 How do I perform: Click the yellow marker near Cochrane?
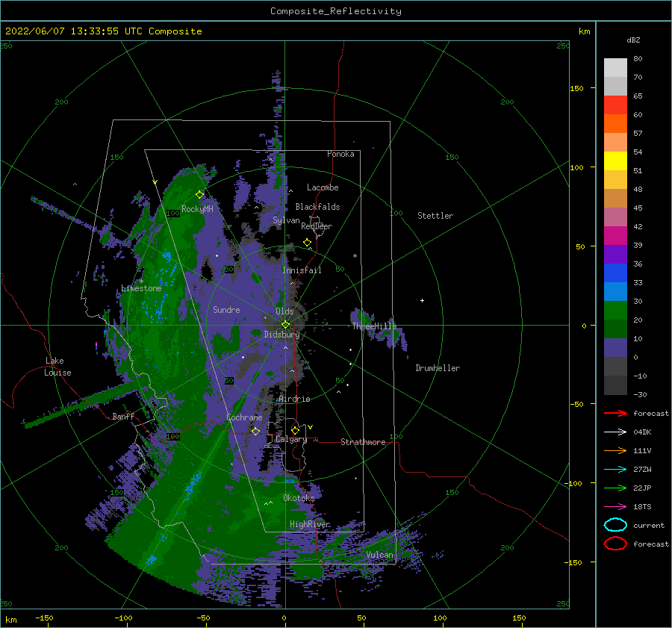pos(255,431)
